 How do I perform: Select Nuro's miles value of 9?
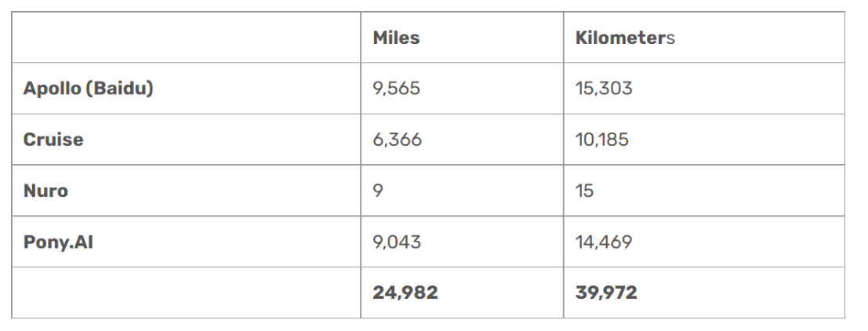click(x=378, y=191)
